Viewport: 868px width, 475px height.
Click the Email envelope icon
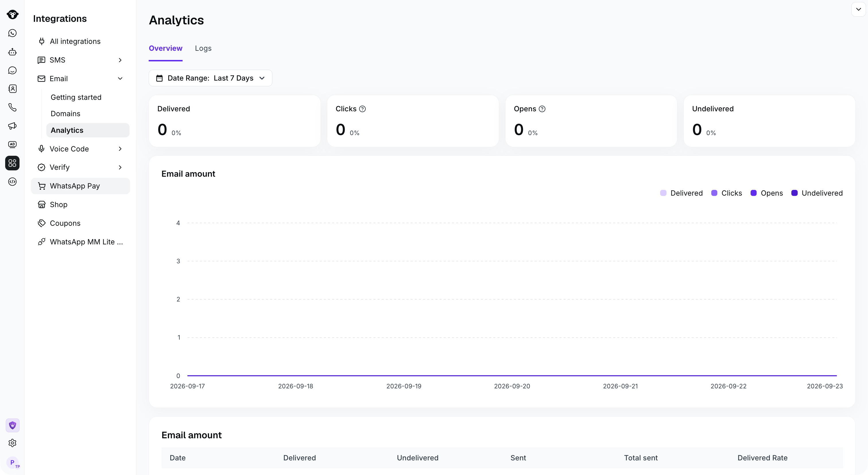(41, 78)
